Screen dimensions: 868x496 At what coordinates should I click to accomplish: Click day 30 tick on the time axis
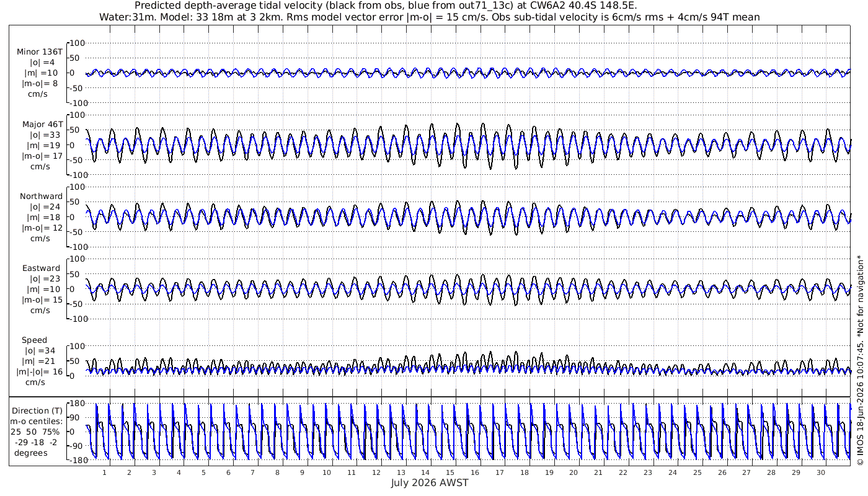point(821,472)
